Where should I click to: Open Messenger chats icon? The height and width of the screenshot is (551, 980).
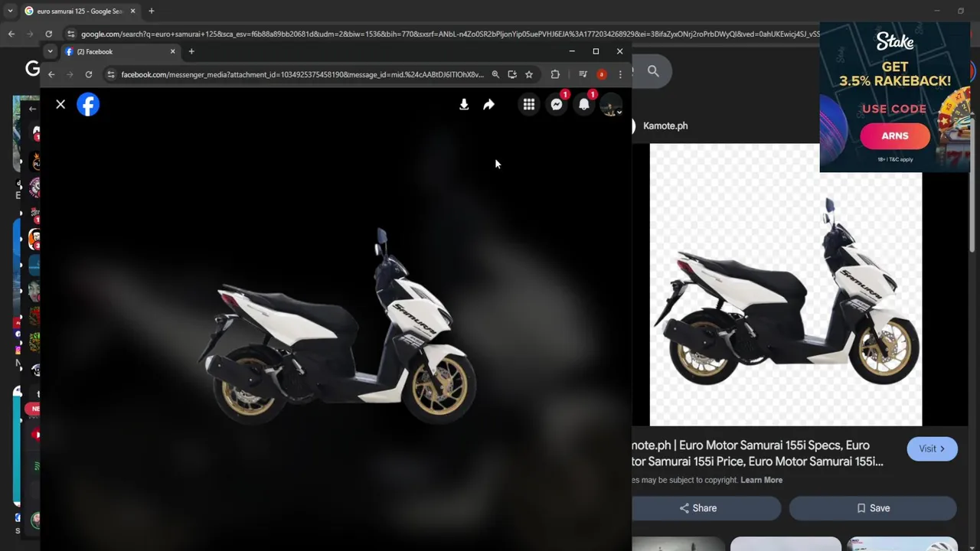coord(557,105)
